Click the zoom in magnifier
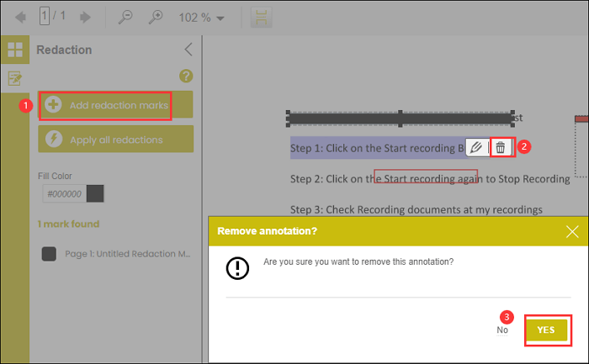Screen dimensions: 589x364 (x=156, y=17)
